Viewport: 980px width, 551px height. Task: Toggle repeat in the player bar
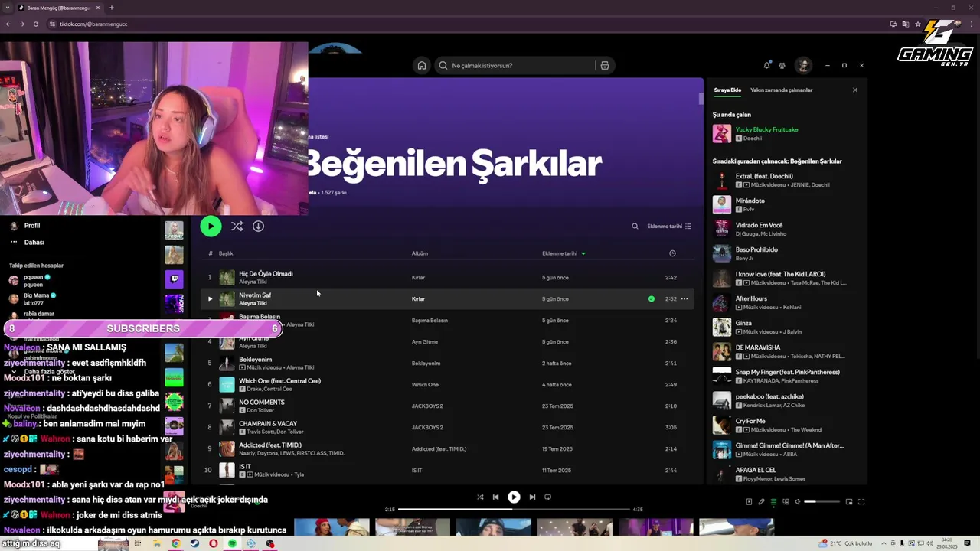tap(547, 497)
